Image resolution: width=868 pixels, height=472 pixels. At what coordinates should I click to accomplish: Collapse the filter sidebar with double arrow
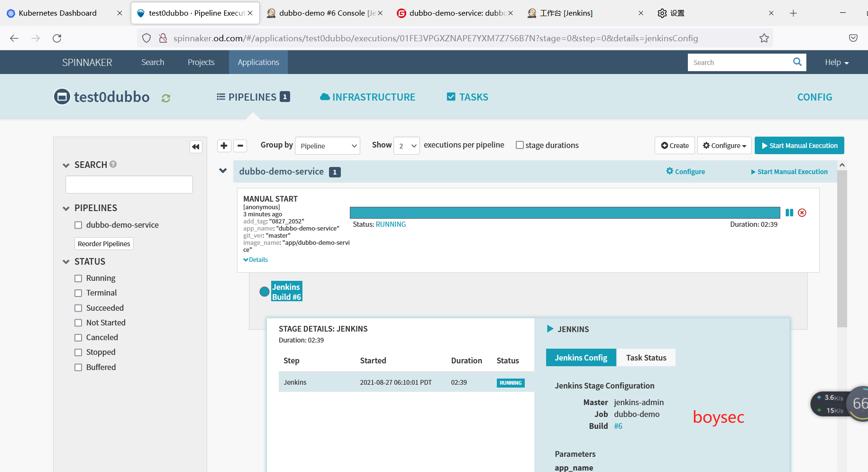[196, 147]
